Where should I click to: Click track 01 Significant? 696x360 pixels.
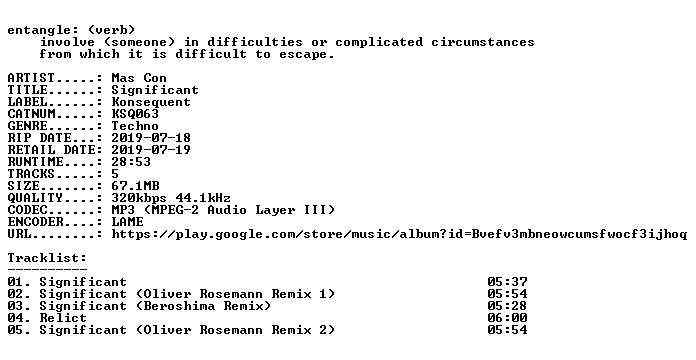(67, 282)
